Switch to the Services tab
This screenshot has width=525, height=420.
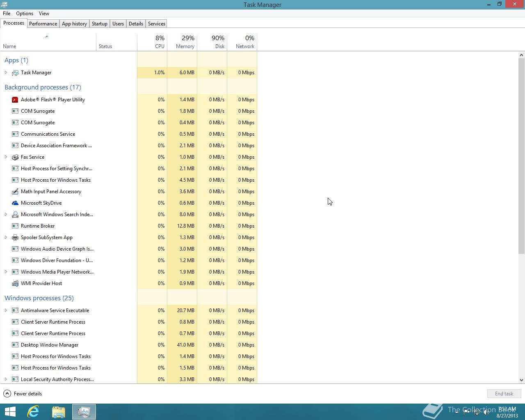coord(157,24)
